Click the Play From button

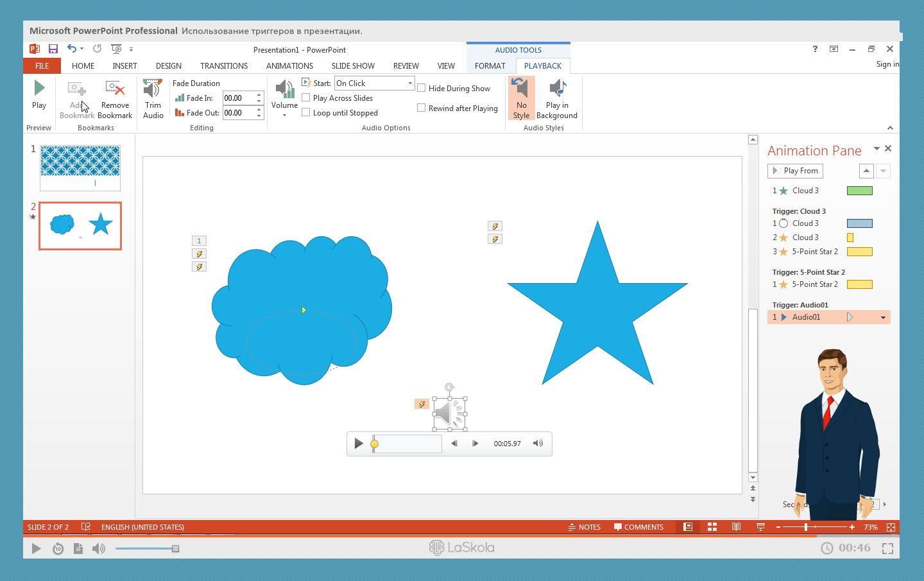795,171
